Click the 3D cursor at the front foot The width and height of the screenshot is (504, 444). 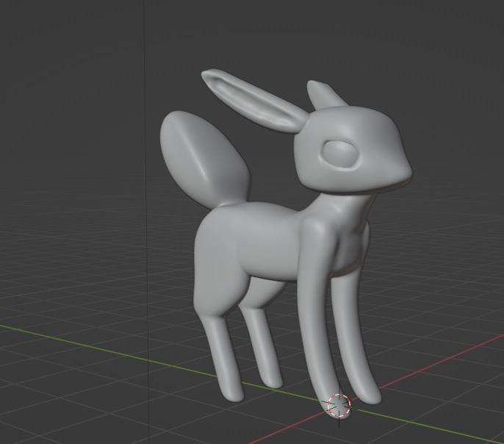339,406
